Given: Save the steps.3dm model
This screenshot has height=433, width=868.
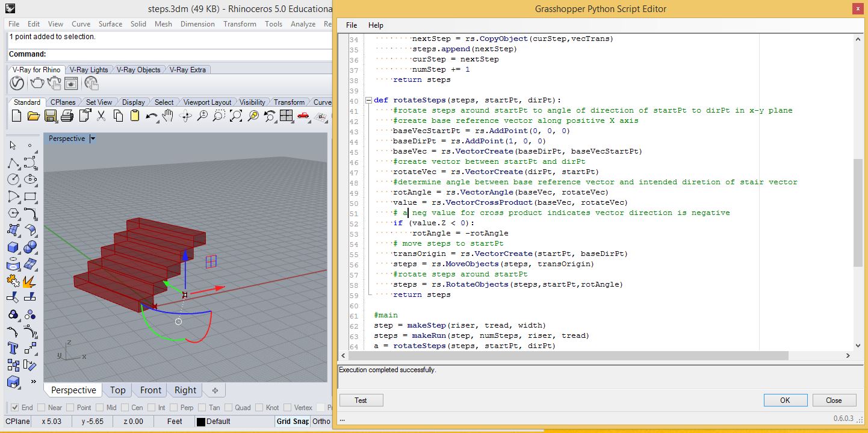Looking at the screenshot, I should (50, 116).
